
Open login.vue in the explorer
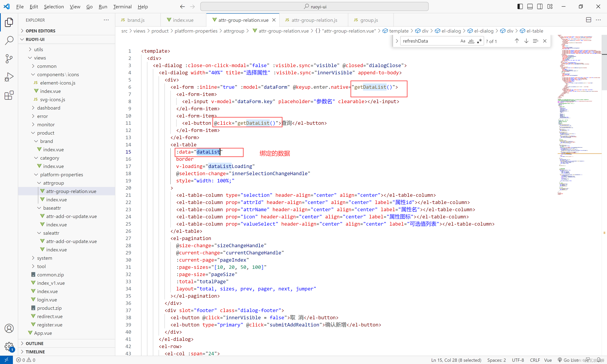tap(67, 300)
